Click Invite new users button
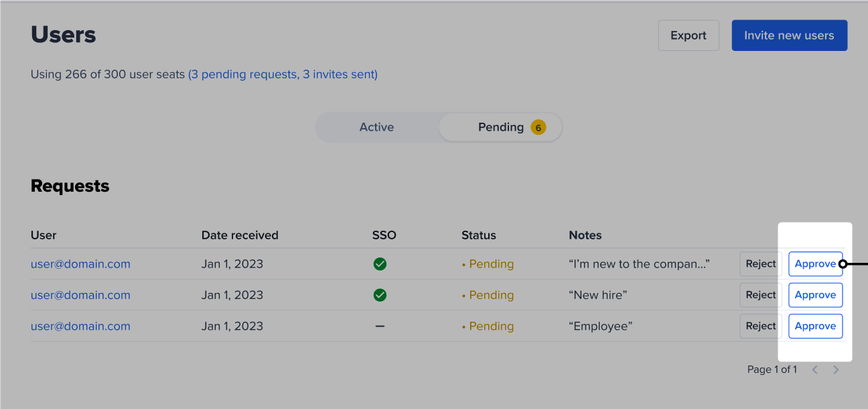Viewport: 868px width, 409px height. (x=789, y=36)
